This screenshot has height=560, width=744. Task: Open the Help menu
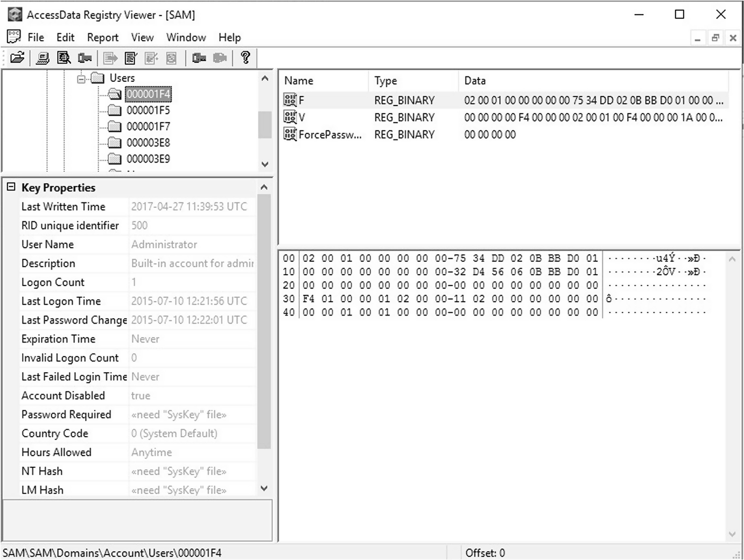tap(229, 37)
